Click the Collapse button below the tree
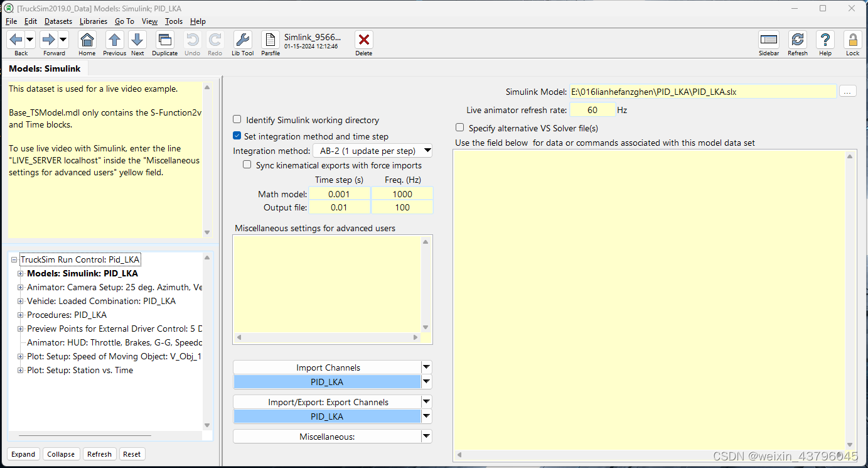Image resolution: width=868 pixels, height=468 pixels. (61, 454)
